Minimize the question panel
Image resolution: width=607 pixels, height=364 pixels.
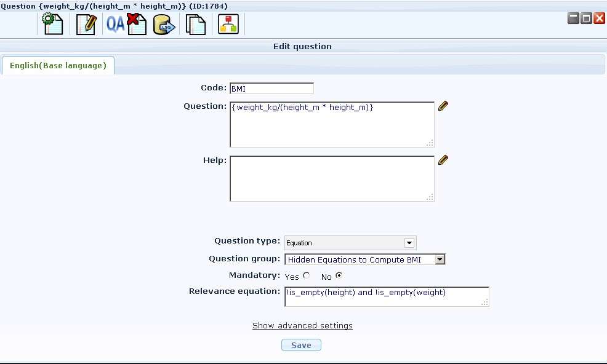573,18
